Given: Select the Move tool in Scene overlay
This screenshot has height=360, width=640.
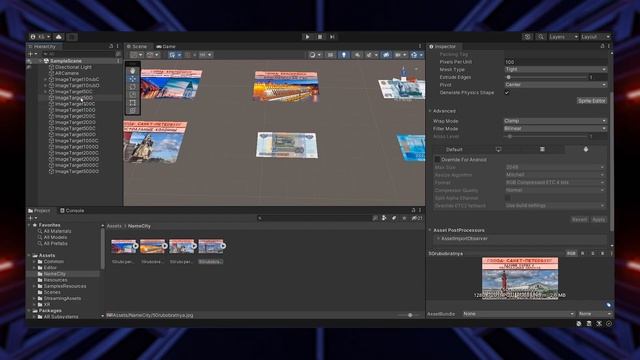Looking at the screenshot, I should click(x=133, y=79).
